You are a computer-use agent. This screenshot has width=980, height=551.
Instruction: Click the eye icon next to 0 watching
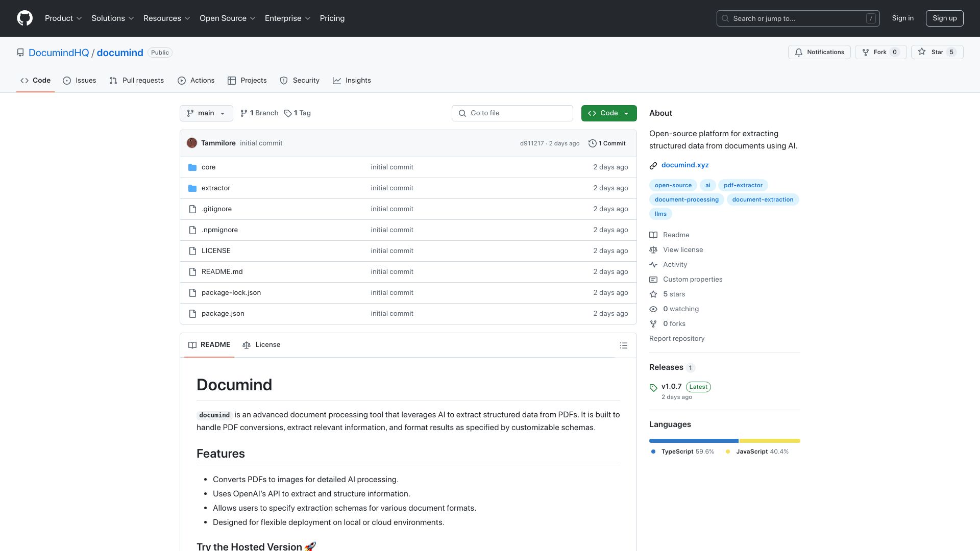coord(653,309)
